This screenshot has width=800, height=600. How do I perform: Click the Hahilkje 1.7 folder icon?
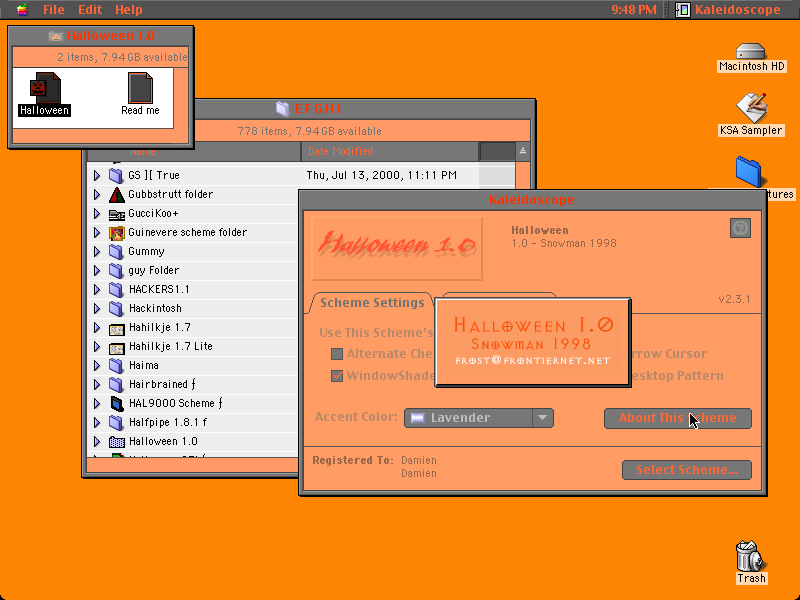(117, 328)
